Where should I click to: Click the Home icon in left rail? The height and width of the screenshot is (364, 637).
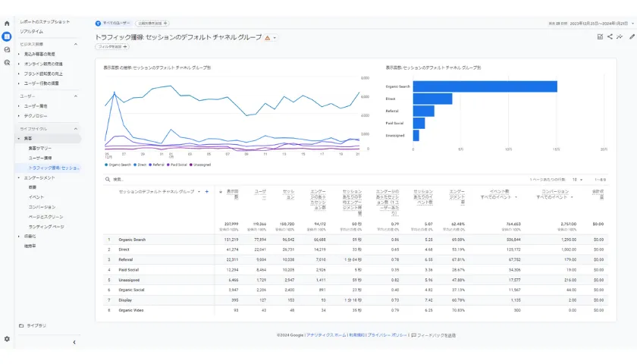point(7,24)
